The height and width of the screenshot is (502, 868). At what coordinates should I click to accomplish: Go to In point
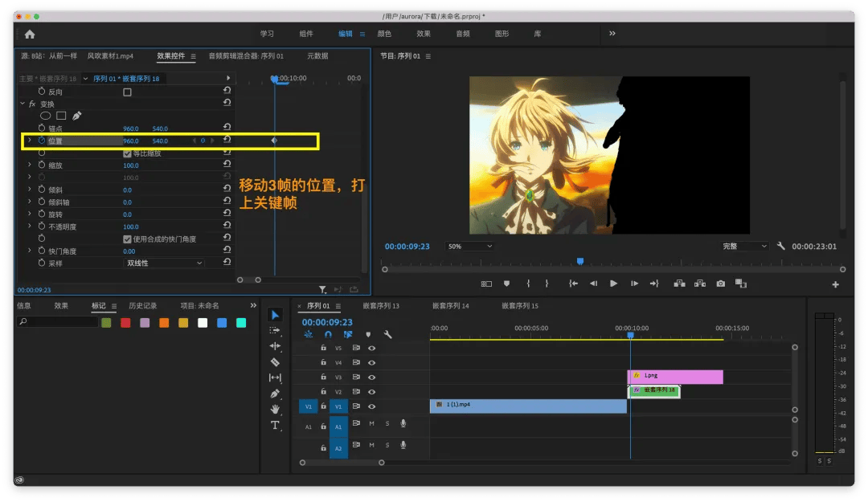pyautogui.click(x=574, y=284)
